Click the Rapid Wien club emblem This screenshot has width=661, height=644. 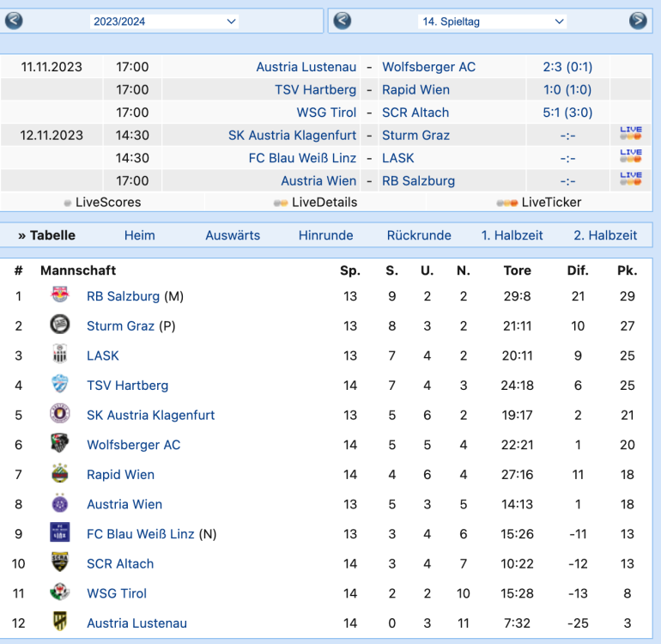point(60,474)
